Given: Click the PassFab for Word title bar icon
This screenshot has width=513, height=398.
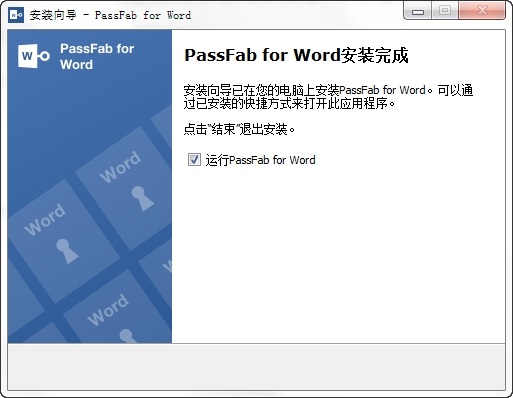Looking at the screenshot, I should click(x=16, y=15).
